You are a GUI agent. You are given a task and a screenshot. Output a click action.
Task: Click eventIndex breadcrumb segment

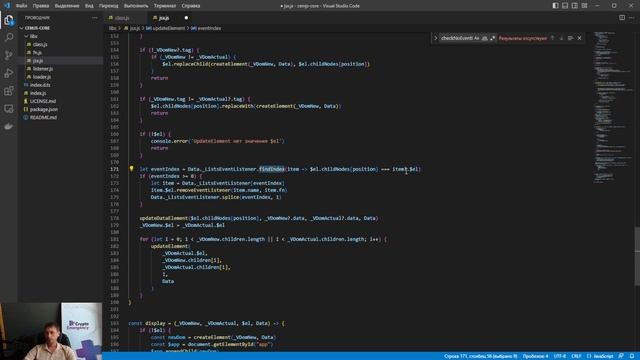click(209, 28)
